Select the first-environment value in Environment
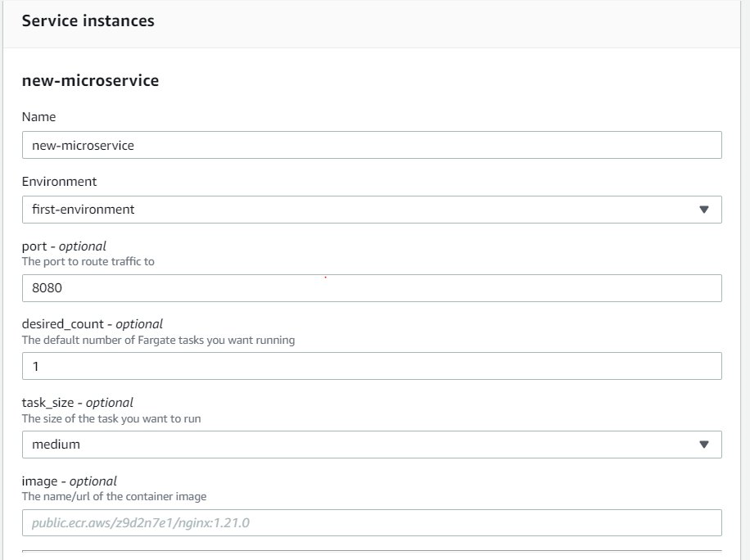This screenshot has width=750, height=560. [x=84, y=210]
